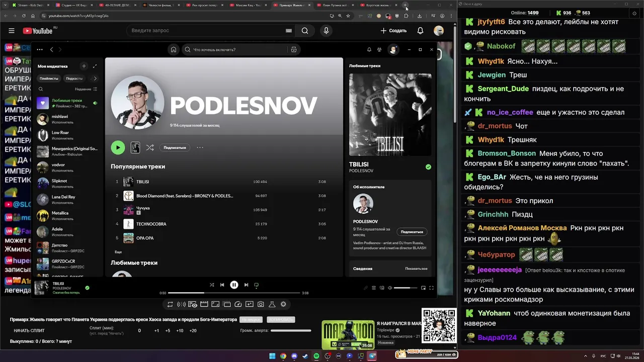Open YouTube notifications bell

420,31
